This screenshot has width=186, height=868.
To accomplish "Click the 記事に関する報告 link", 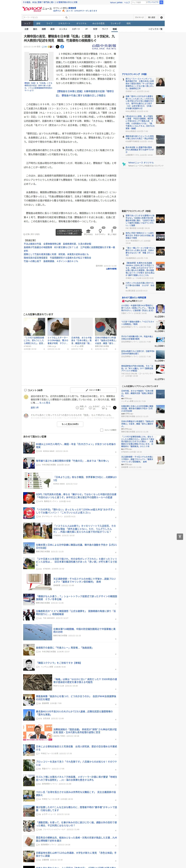I will coord(32,234).
